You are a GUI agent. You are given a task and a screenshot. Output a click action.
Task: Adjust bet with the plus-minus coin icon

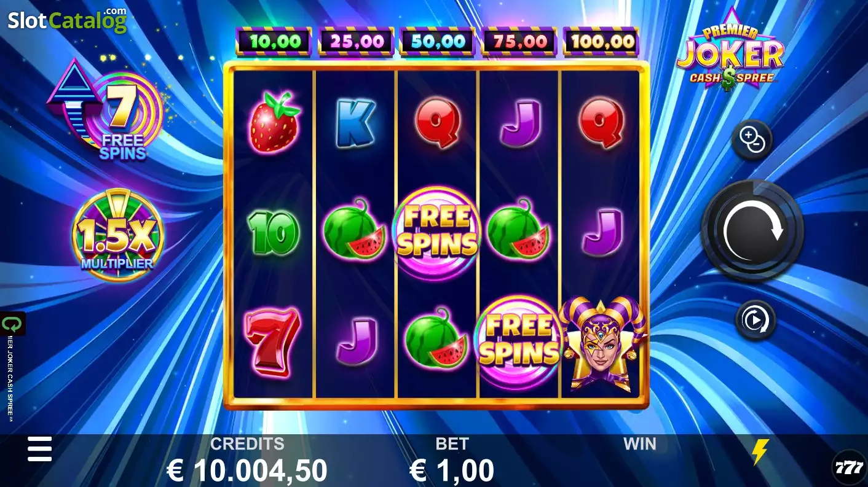[x=752, y=141]
